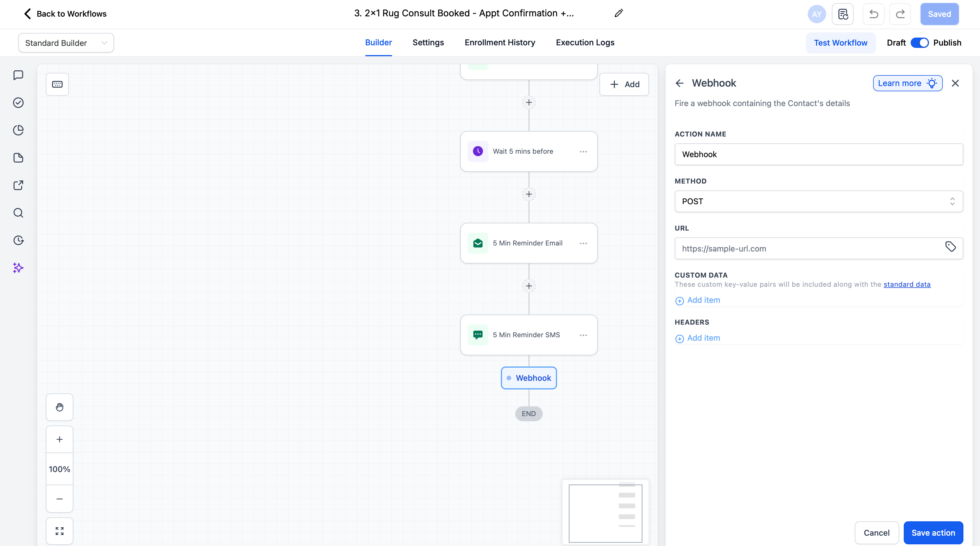
Task: Select the hand pan tool
Action: point(59,407)
